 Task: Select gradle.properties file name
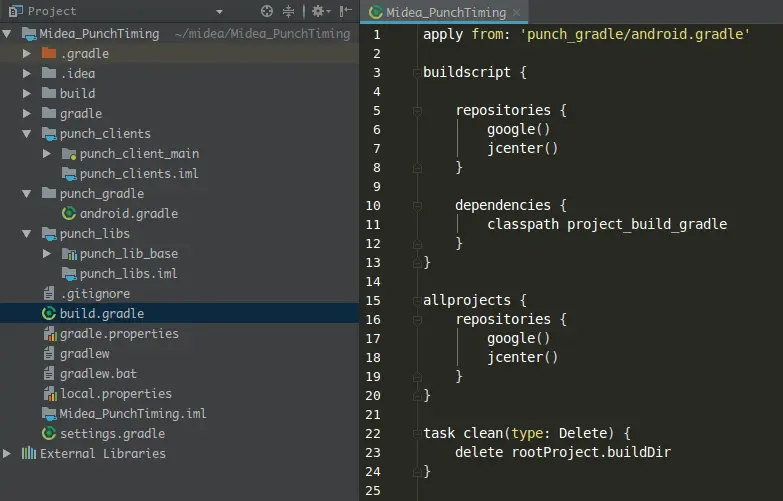pyautogui.click(x=119, y=334)
